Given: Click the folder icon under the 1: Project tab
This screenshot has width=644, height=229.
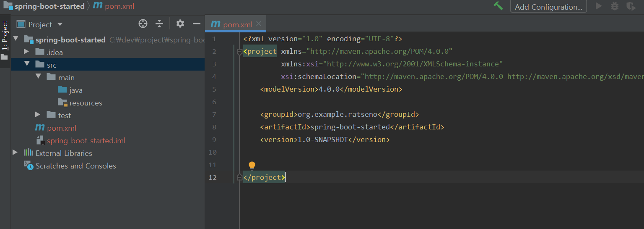Looking at the screenshot, I should 5,57.
